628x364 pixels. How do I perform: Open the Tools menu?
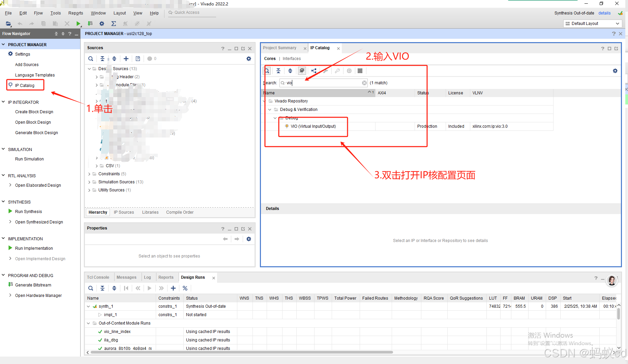pyautogui.click(x=56, y=13)
